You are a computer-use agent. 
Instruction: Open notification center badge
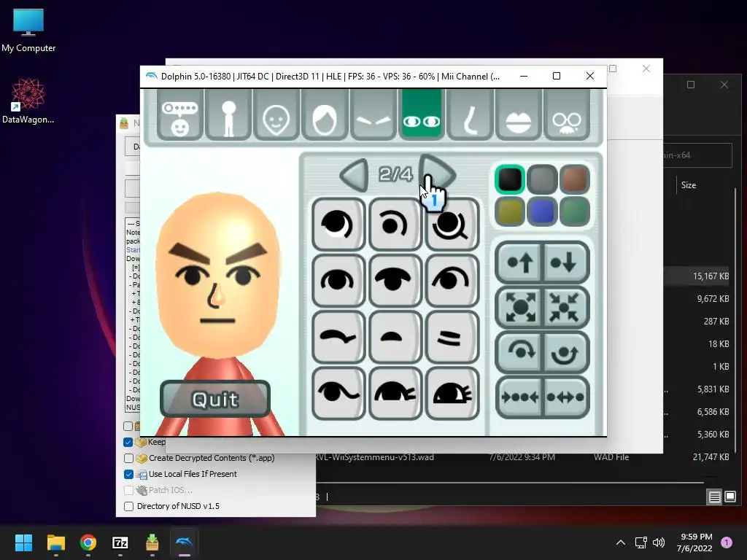[x=727, y=542]
